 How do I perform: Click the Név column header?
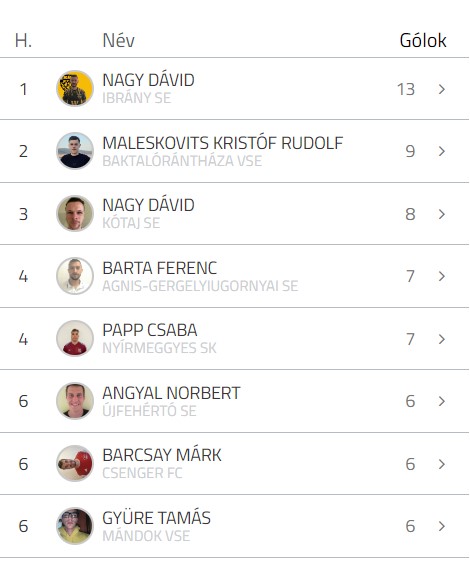119,40
